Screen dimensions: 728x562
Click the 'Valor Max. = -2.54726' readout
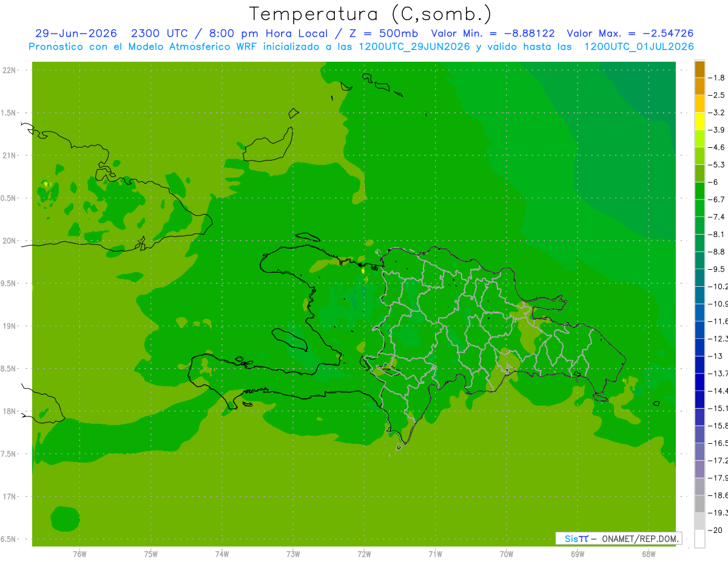pyautogui.click(x=630, y=33)
